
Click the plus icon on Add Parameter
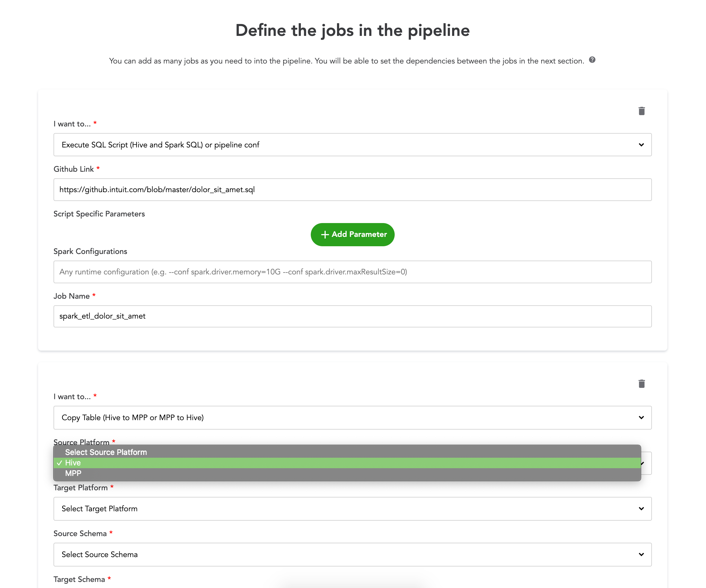click(325, 234)
